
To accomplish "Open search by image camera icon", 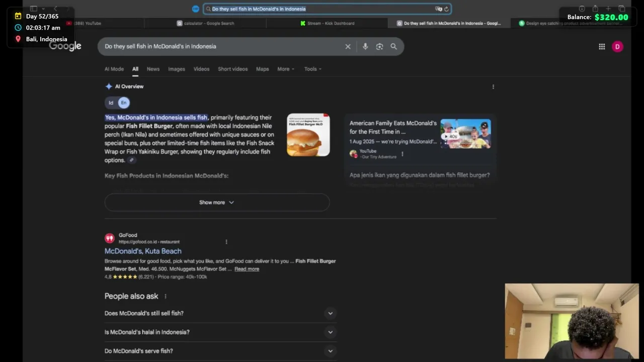I will 379,46.
